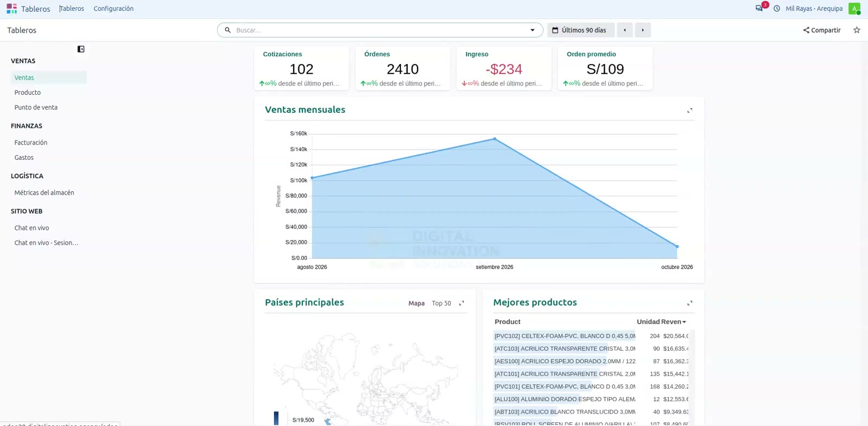Screen dimensions: 868x426
Task: Click the units value 204
Action: click(655, 336)
